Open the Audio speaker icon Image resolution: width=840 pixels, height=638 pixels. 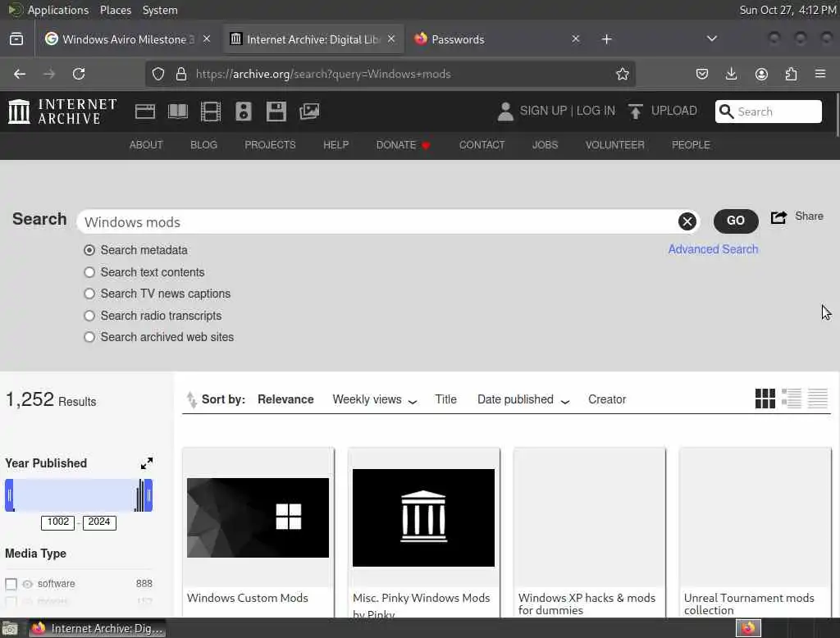pos(243,112)
